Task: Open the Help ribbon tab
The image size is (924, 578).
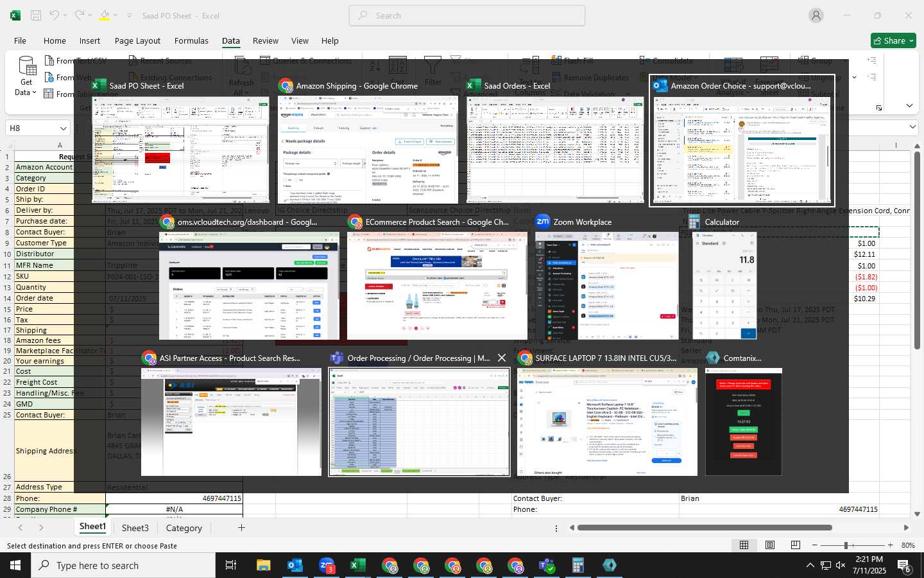Action: (330, 40)
